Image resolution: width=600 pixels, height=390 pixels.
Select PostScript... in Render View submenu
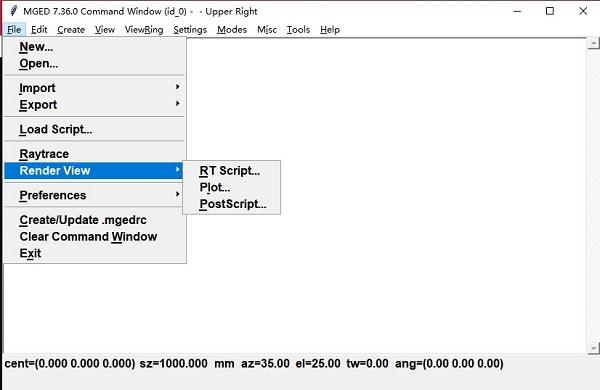[232, 204]
